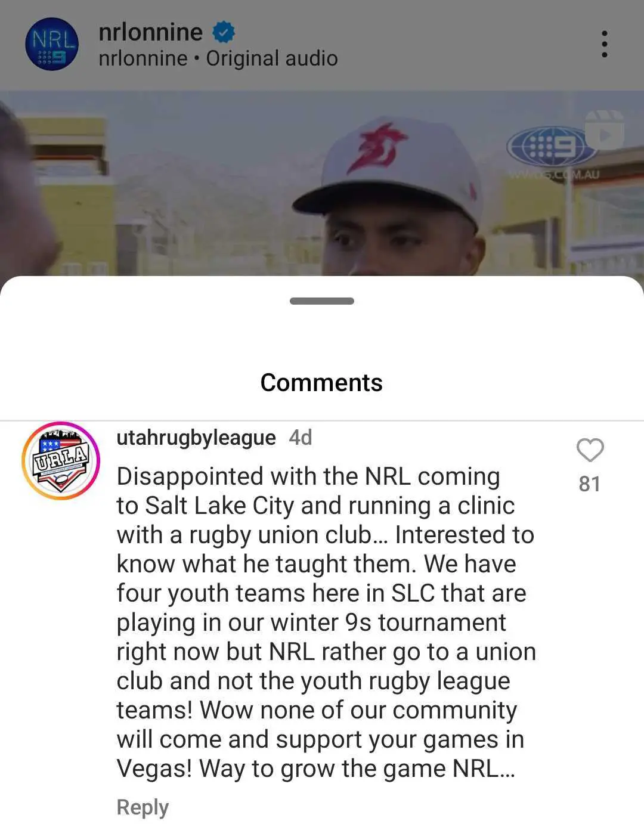Open the NRL on Nine profile avatar
Image resolution: width=644 pixels, height=824 pixels.
(x=52, y=45)
